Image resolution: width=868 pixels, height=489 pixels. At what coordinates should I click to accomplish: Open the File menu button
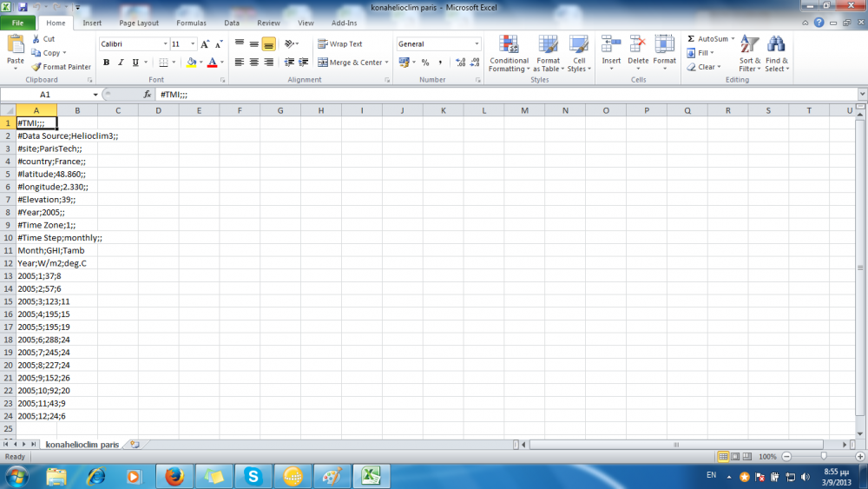tap(17, 23)
